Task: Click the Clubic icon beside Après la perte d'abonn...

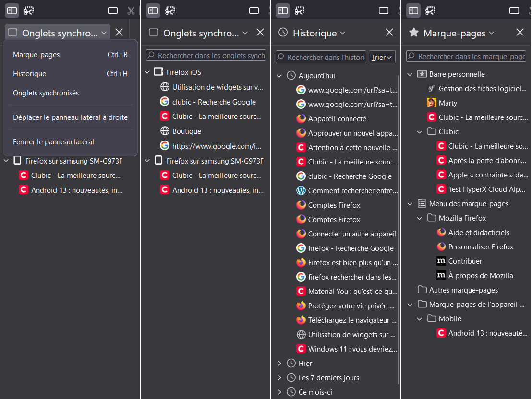Action: (441, 160)
